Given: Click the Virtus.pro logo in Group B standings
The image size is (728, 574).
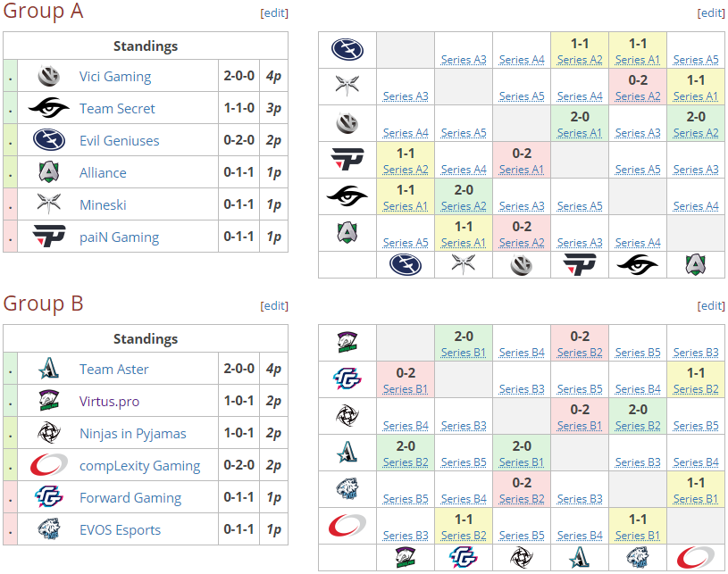Looking at the screenshot, I should [48, 401].
